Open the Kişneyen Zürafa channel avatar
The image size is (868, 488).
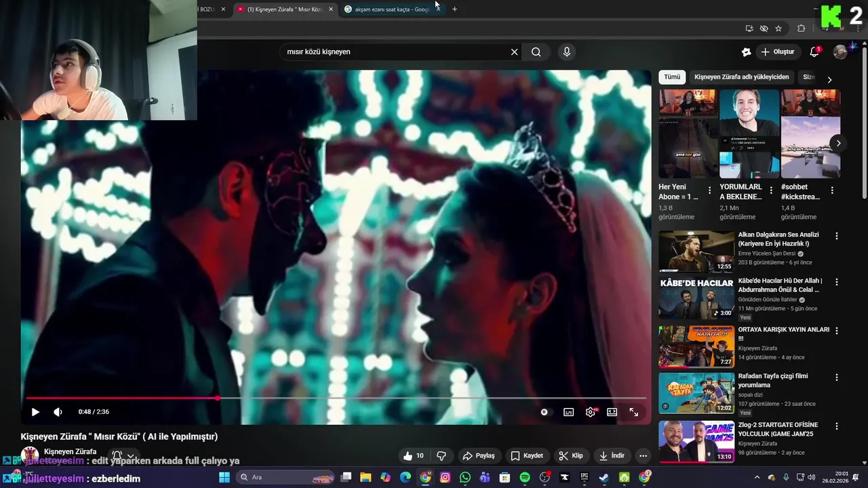click(29, 455)
